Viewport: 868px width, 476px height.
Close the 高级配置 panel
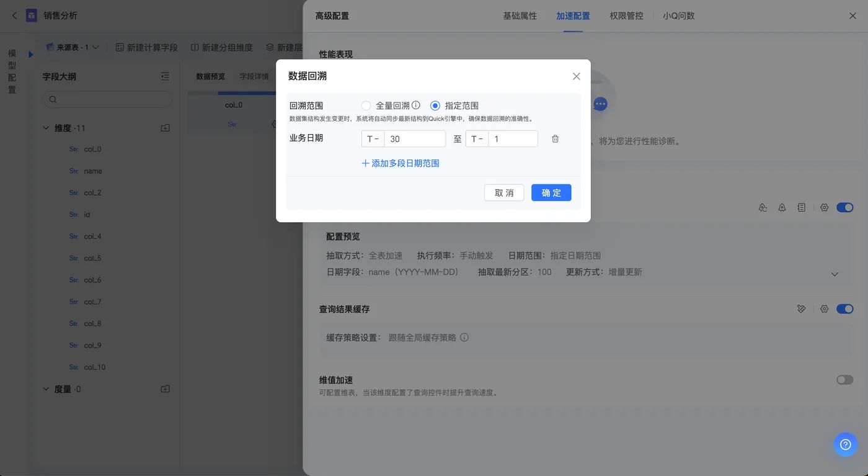tap(852, 16)
